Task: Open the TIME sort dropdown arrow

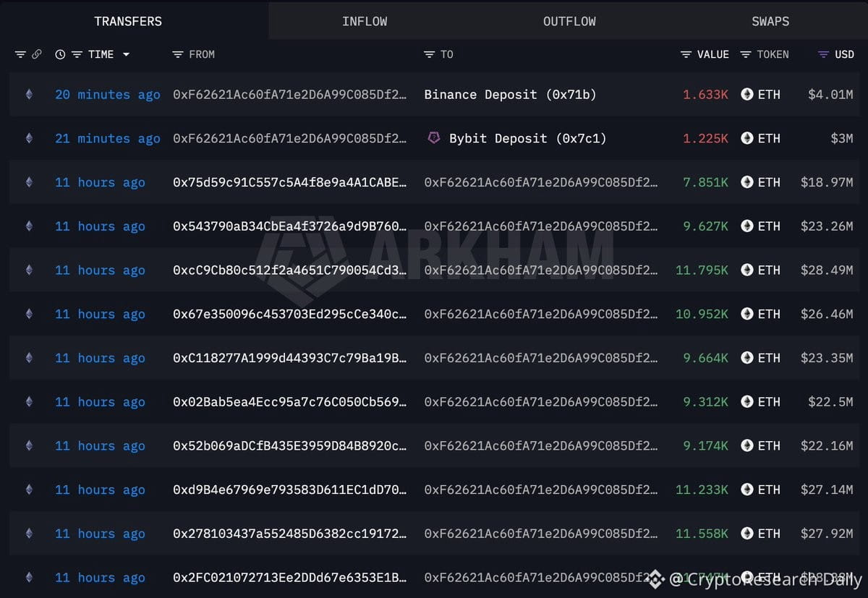Action: pos(126,54)
